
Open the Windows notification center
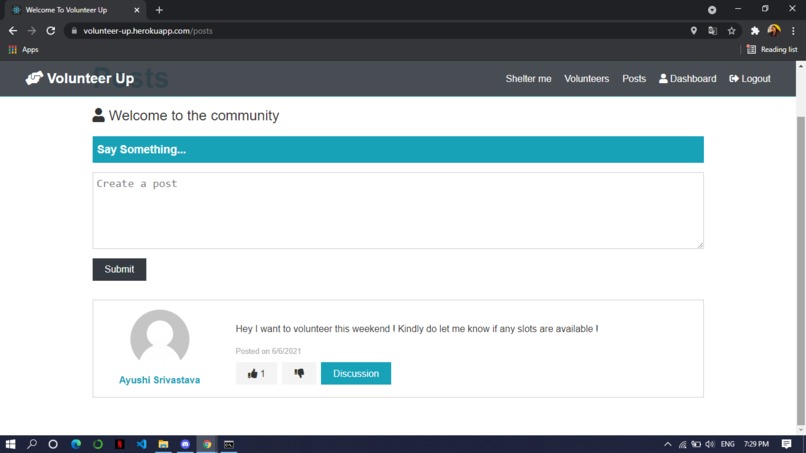coord(786,444)
